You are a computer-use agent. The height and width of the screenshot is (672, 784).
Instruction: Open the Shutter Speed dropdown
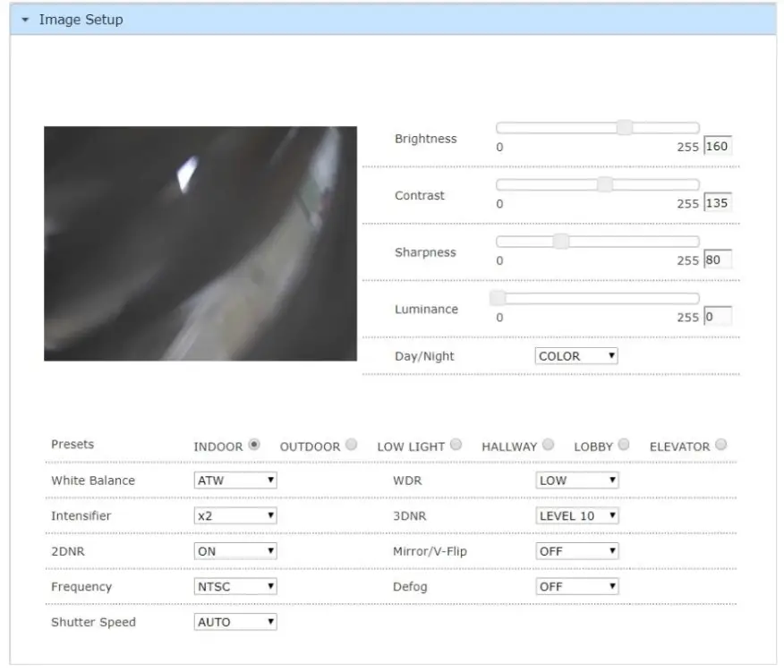234,623
